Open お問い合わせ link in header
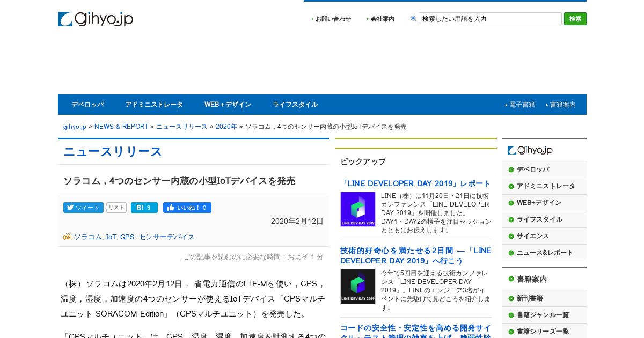Viewport: 644px width, 338px height. tap(333, 19)
